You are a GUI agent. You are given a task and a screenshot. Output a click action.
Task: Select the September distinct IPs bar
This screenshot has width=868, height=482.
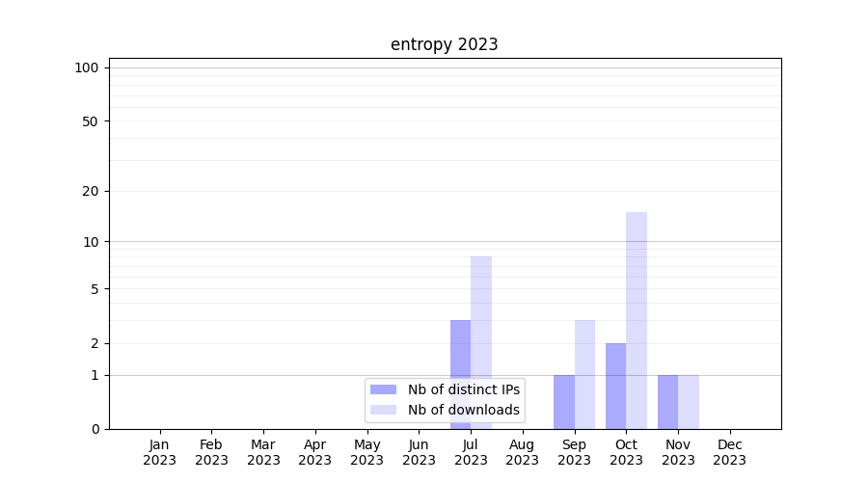[x=563, y=402]
